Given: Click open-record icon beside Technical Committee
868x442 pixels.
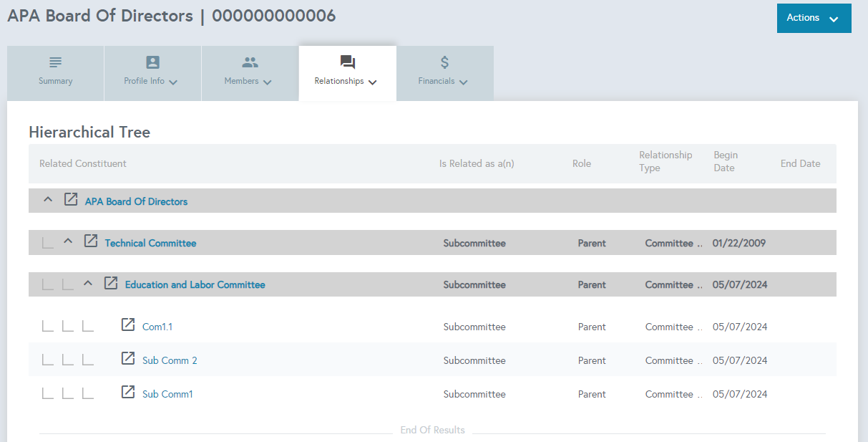Looking at the screenshot, I should [91, 241].
